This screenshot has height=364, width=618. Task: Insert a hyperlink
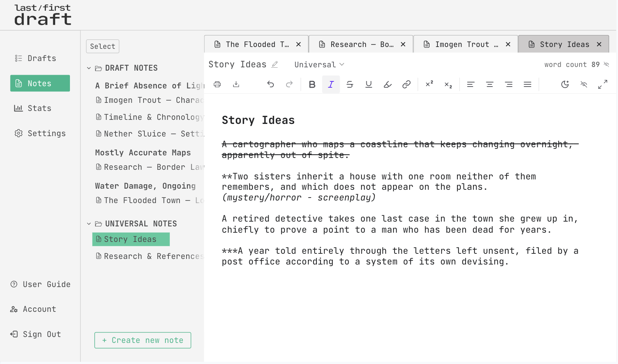pyautogui.click(x=406, y=84)
